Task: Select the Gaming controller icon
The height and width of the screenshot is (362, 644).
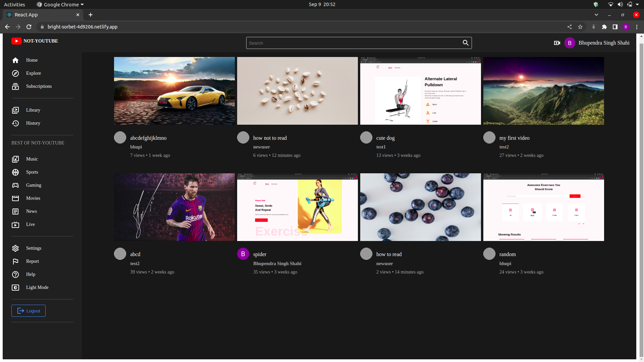Action: click(x=15, y=185)
